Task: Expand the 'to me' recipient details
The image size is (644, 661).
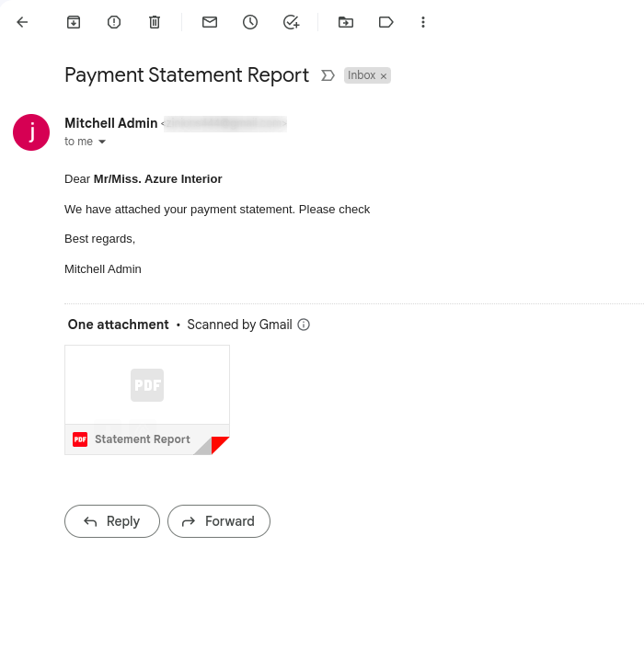Action: click(102, 142)
